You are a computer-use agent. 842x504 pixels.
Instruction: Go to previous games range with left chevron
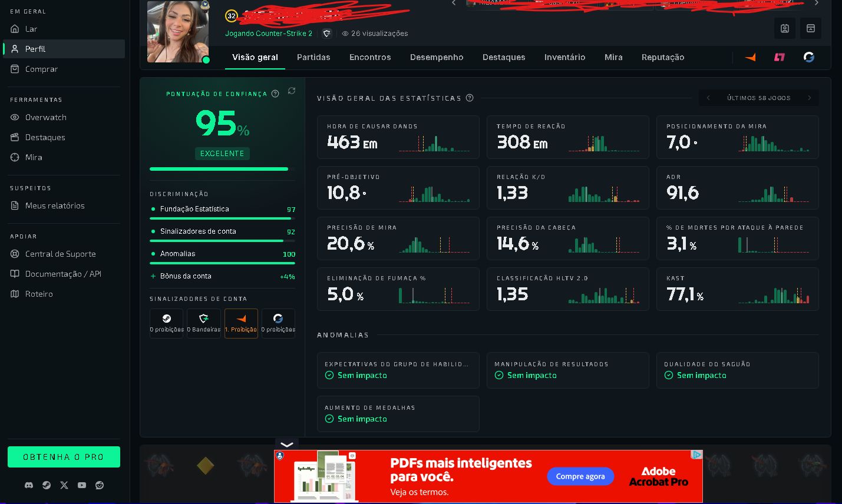pos(708,98)
